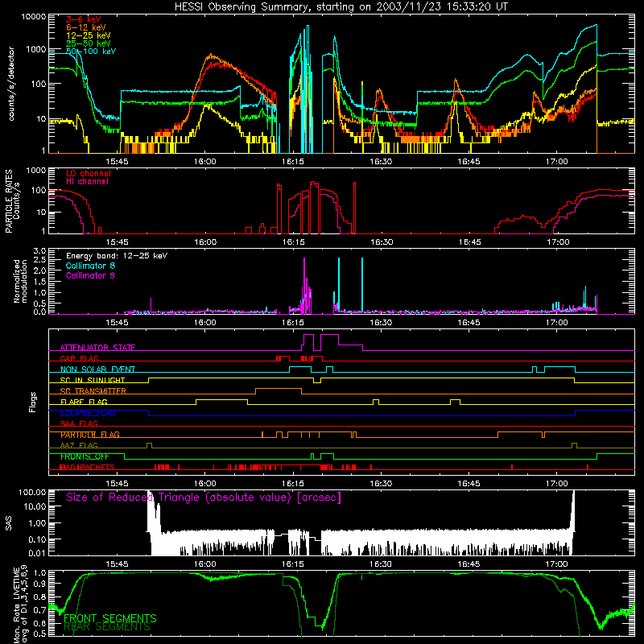Select the Collimator 9 legend entry

90,275
